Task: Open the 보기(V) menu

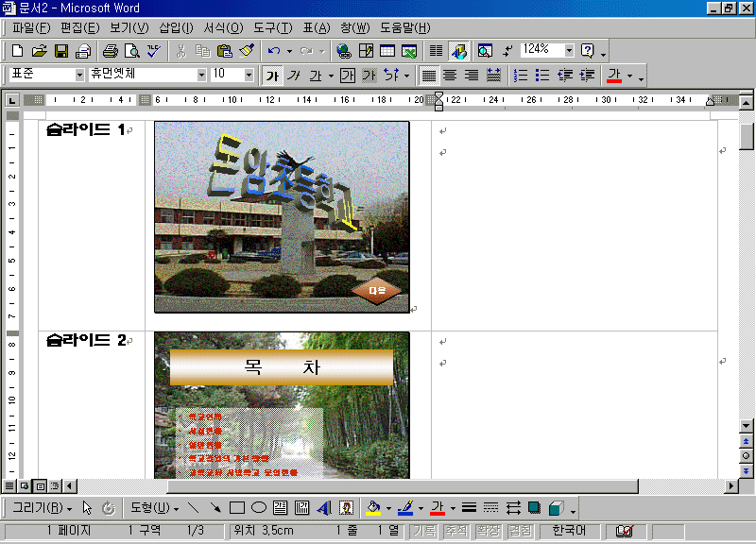Action: coord(129,28)
